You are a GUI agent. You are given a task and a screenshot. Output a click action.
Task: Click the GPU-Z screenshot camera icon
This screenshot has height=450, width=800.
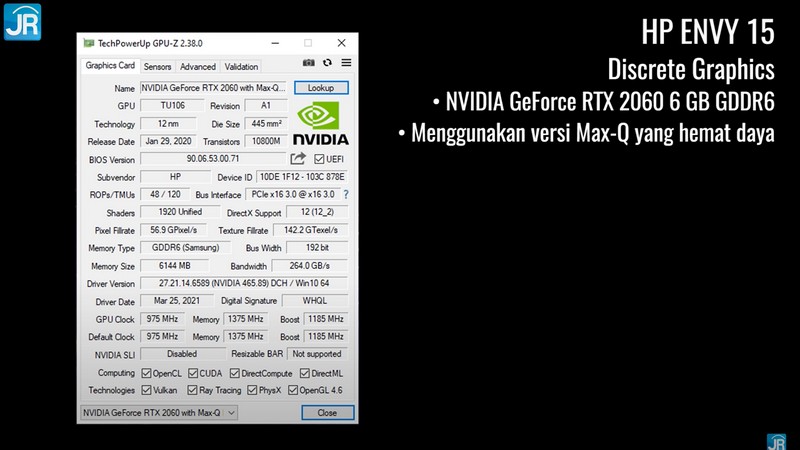309,63
